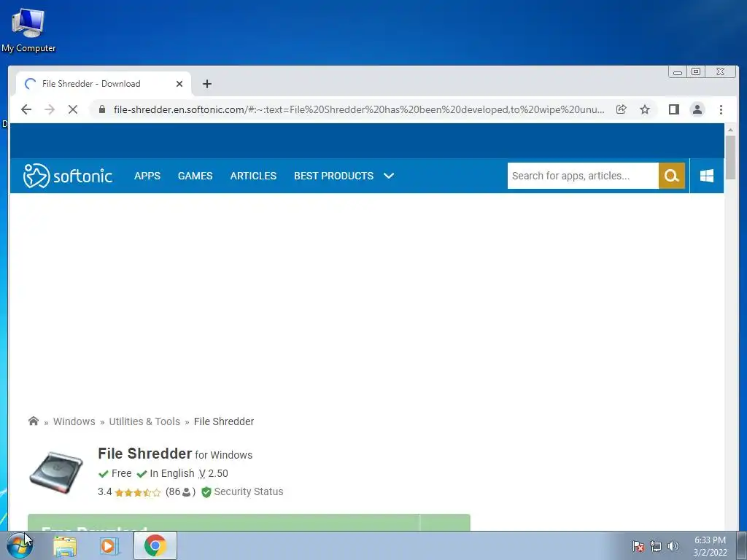Go to the home breadcrumb icon
The height and width of the screenshot is (560, 747).
34,421
